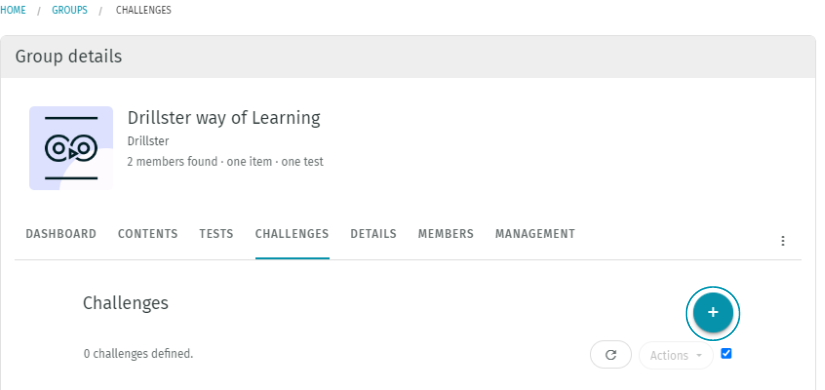The height and width of the screenshot is (390, 825).
Task: View the Details tab
Action: (374, 234)
